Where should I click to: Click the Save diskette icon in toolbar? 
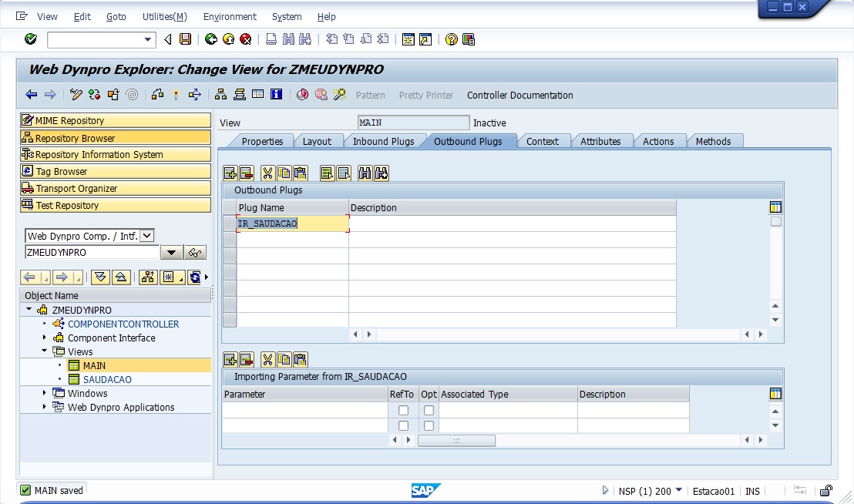[x=185, y=39]
